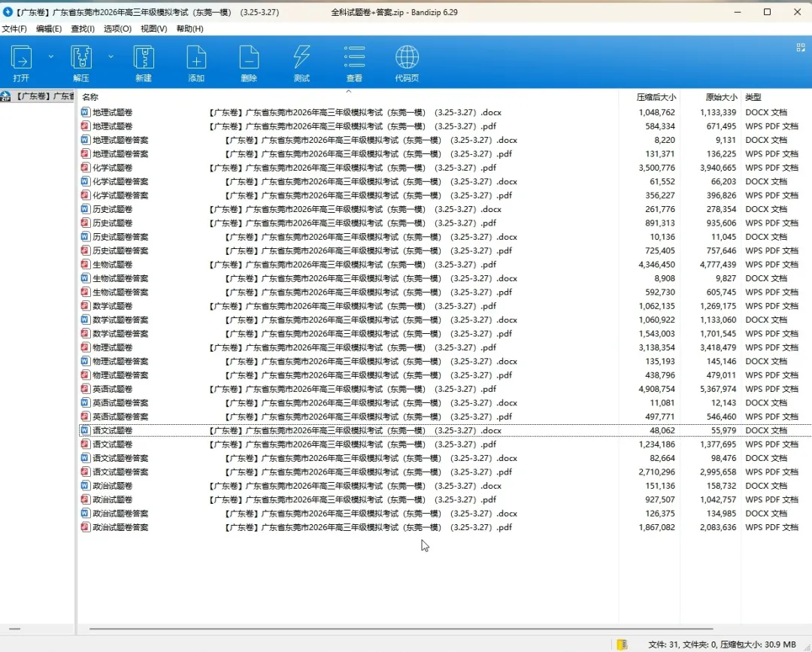Image resolution: width=812 pixels, height=652 pixels.
Task: Click the 4,777,439 original size value
Action: (x=718, y=264)
